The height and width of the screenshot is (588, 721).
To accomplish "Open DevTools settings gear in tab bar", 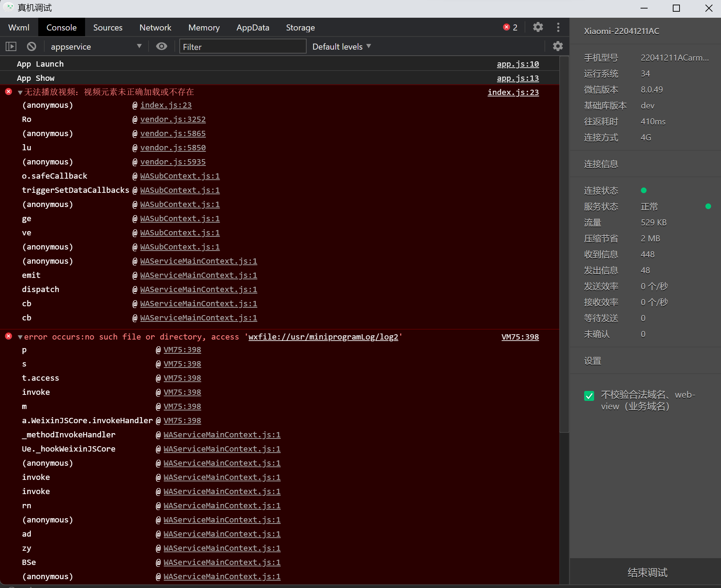I will click(538, 27).
